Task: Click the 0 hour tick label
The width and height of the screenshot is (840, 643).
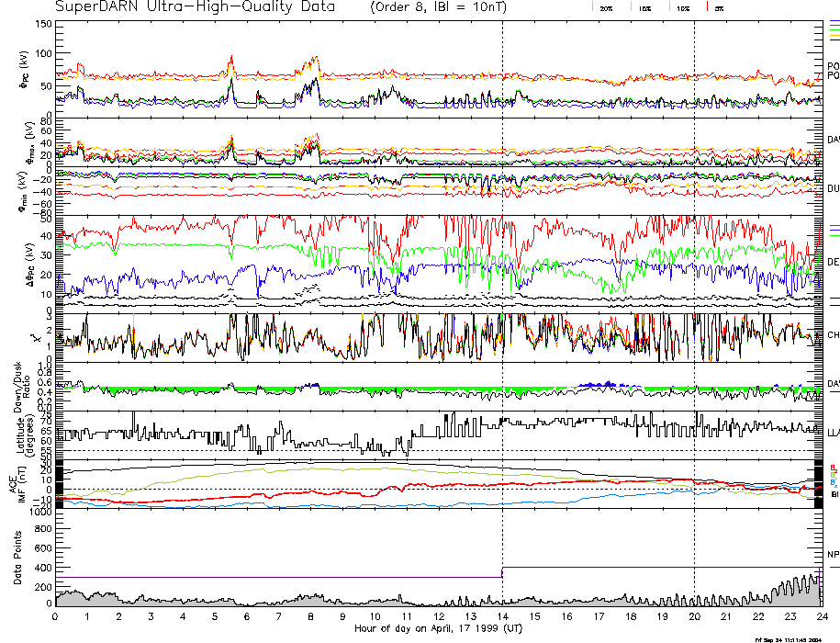Action: click(56, 616)
